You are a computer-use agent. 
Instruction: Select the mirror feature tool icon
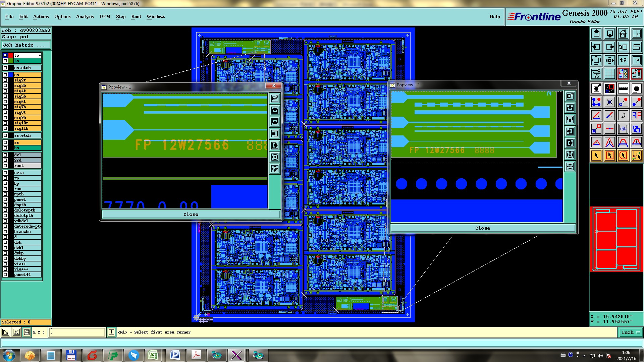pyautogui.click(x=636, y=115)
